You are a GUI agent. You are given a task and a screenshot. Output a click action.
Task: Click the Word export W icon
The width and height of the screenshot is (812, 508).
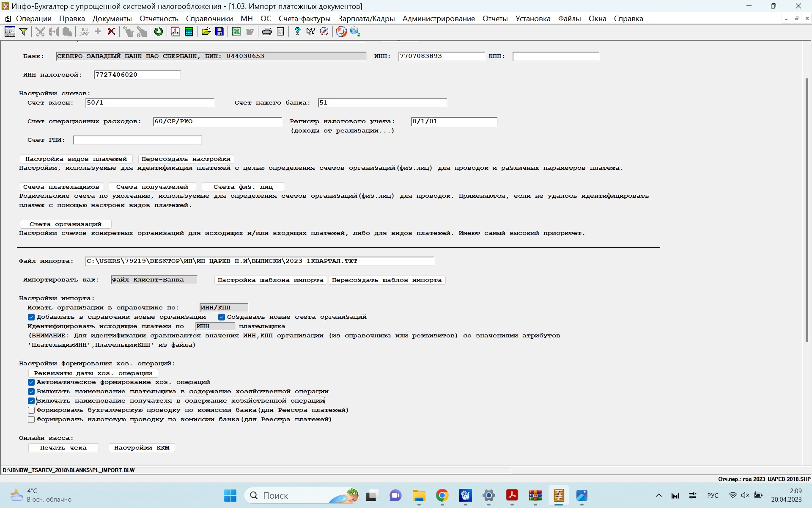pyautogui.click(x=250, y=32)
